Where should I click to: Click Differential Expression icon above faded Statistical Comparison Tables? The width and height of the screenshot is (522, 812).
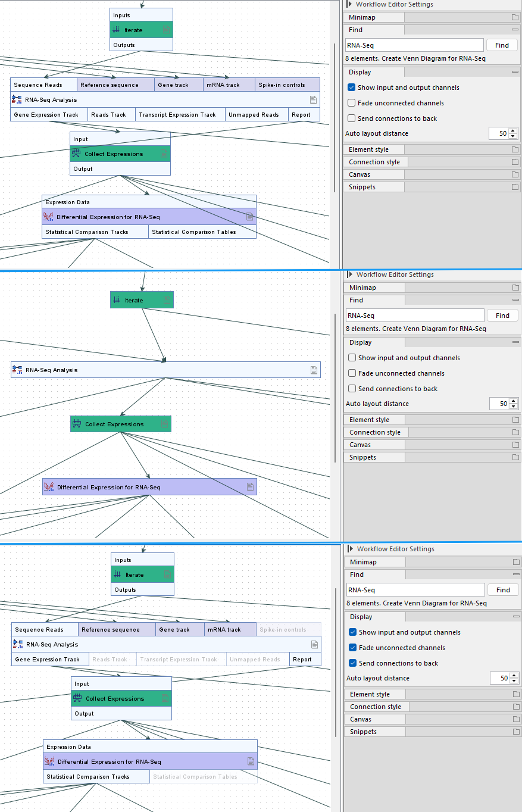click(49, 761)
